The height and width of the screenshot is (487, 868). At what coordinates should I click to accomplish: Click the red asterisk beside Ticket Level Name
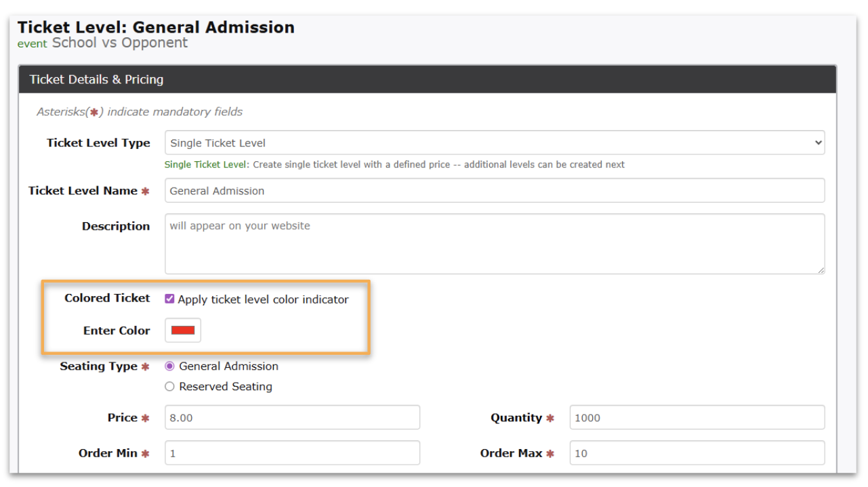(x=145, y=192)
